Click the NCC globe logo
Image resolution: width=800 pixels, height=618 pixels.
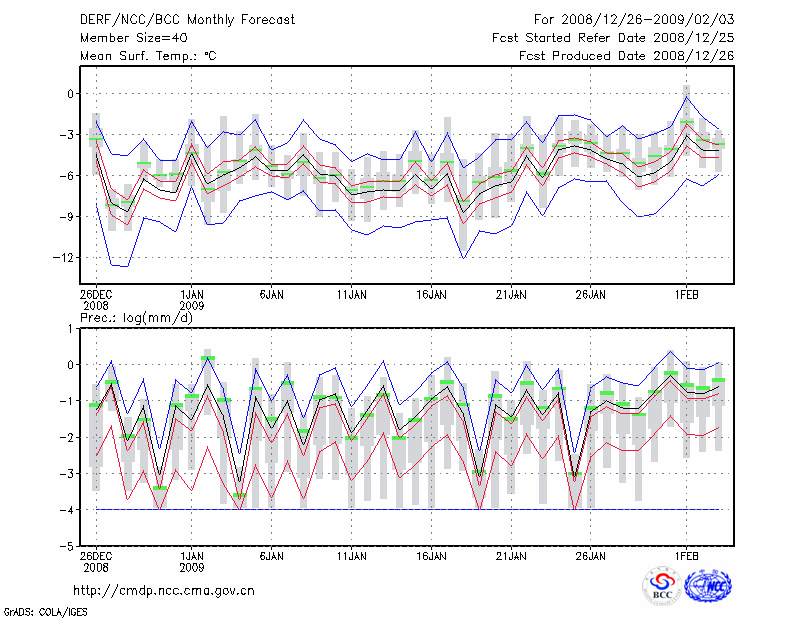708,585
